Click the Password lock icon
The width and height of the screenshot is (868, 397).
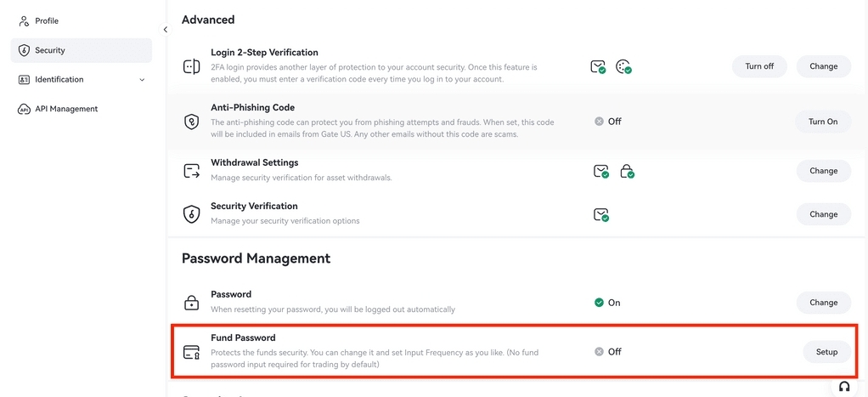[191, 303]
